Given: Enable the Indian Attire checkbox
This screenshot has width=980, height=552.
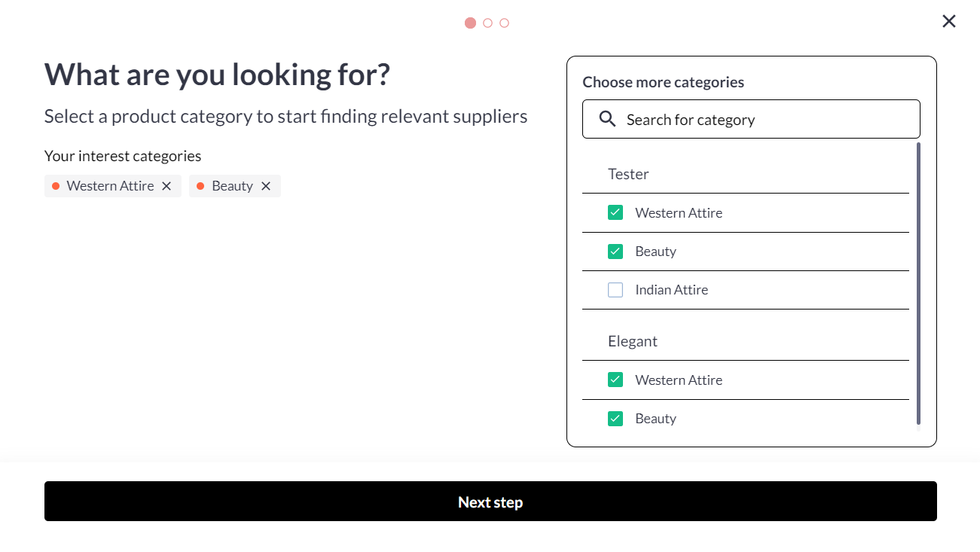Looking at the screenshot, I should click(x=615, y=290).
